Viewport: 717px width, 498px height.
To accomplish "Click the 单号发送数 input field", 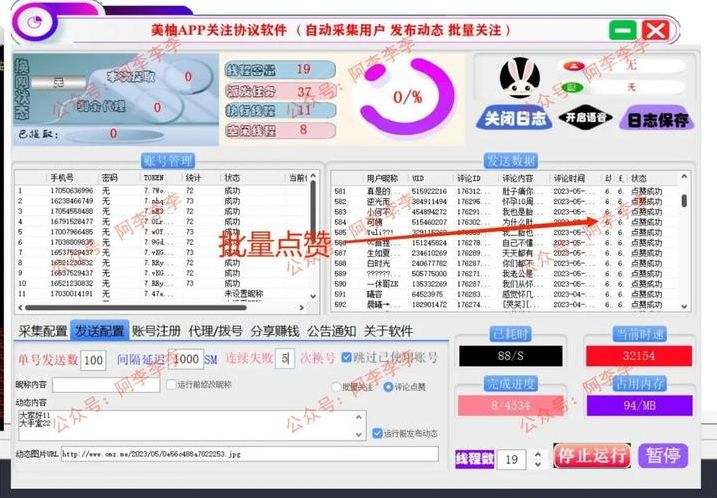I will [x=93, y=360].
